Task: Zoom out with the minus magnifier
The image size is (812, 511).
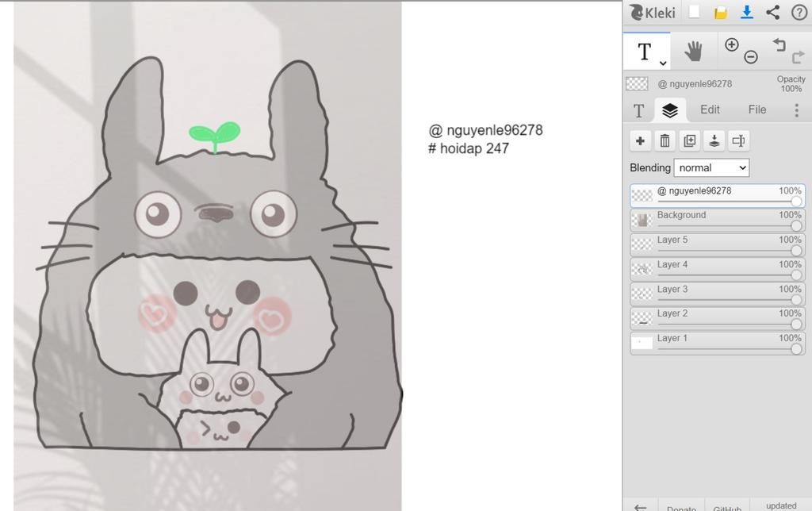Action: point(751,57)
